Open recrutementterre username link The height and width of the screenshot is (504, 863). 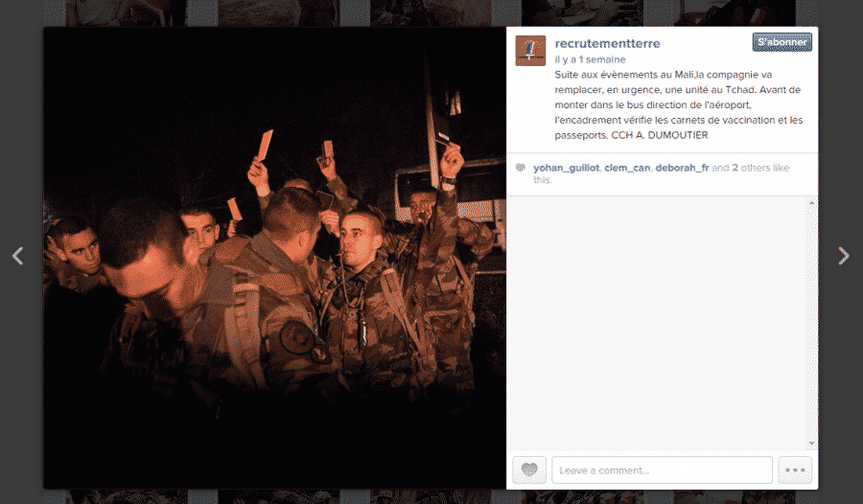coord(607,43)
